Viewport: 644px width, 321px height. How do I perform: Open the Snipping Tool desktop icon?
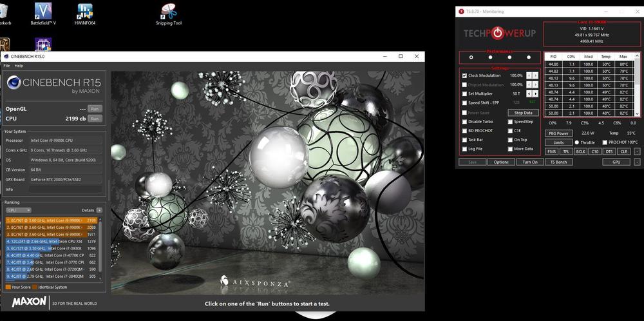coord(169,11)
